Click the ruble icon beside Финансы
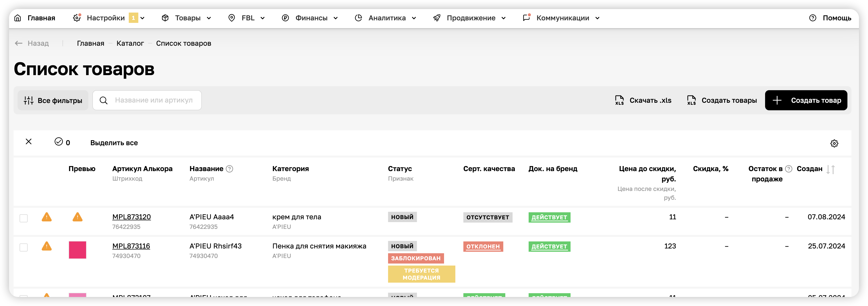This screenshot has height=306, width=868. [285, 18]
